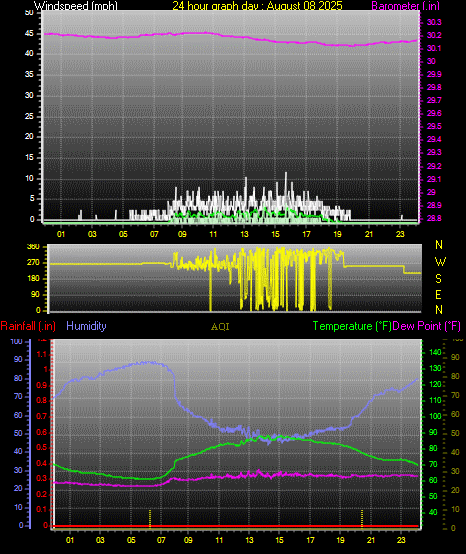Screen dimensions: 466x554
Task: Click the 0.5 rainfall axis value
Action: (42, 447)
